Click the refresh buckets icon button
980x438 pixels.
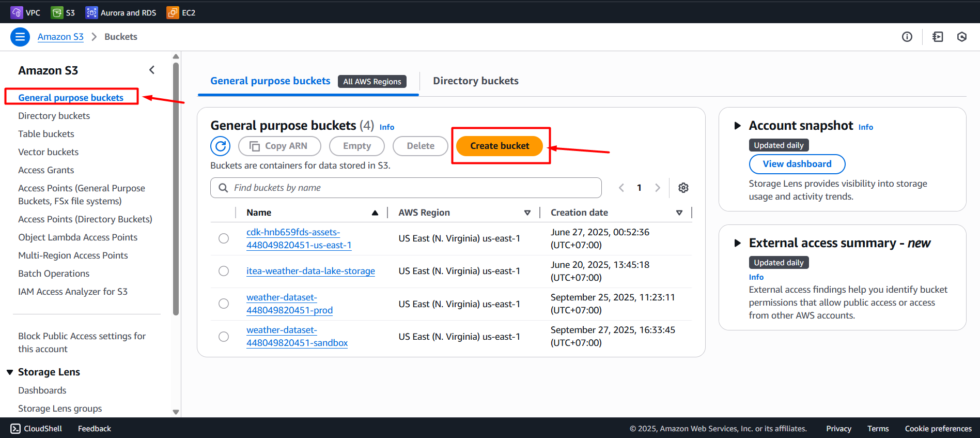tap(220, 146)
